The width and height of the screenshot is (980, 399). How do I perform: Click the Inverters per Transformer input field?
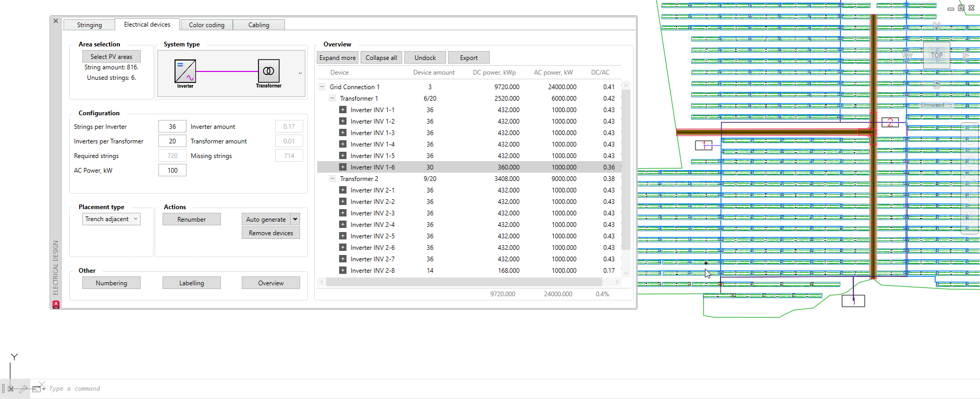pyautogui.click(x=172, y=141)
